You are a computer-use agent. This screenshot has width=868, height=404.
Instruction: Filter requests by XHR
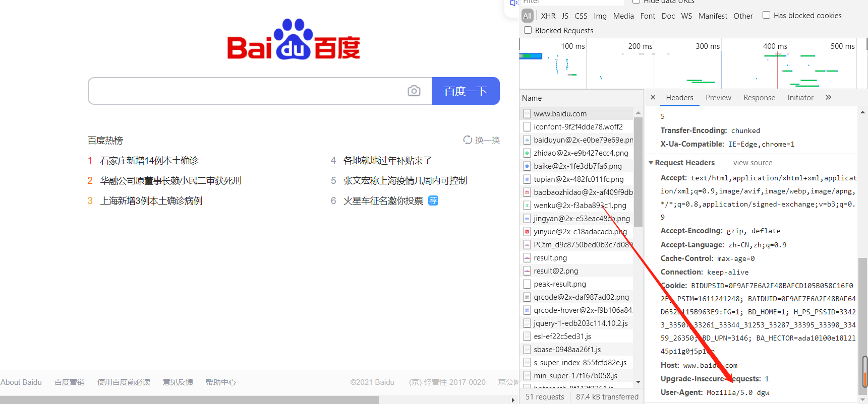pyautogui.click(x=548, y=16)
